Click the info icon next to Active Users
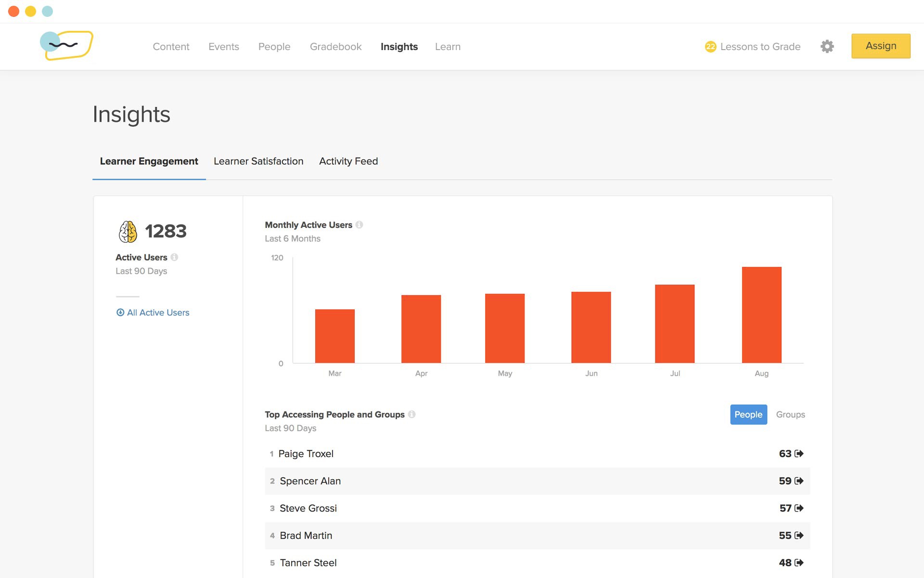The width and height of the screenshot is (924, 578). 174,257
